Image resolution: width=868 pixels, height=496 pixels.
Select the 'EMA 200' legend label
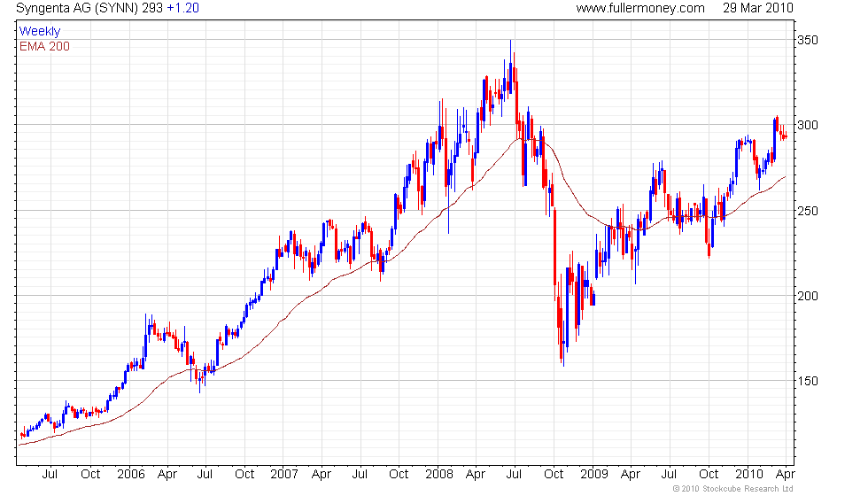point(44,46)
